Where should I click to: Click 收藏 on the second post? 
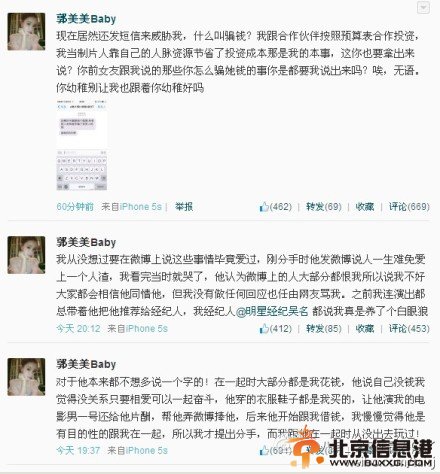pos(365,329)
